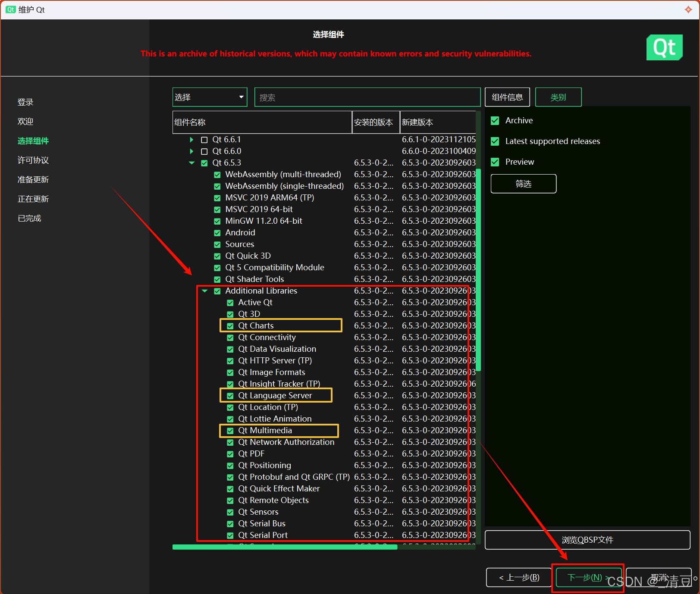Viewport: 700px width, 594px height.
Task: Click the Qt logo in the header
Action: [664, 47]
